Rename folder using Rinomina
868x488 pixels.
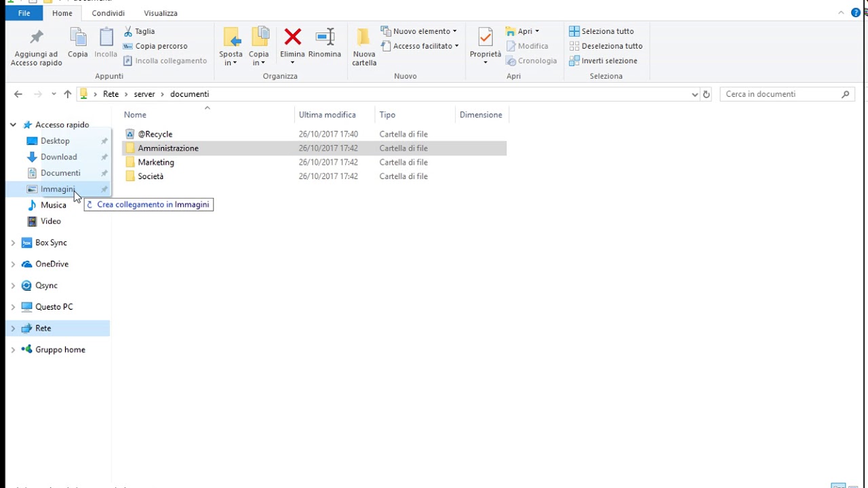pos(325,43)
